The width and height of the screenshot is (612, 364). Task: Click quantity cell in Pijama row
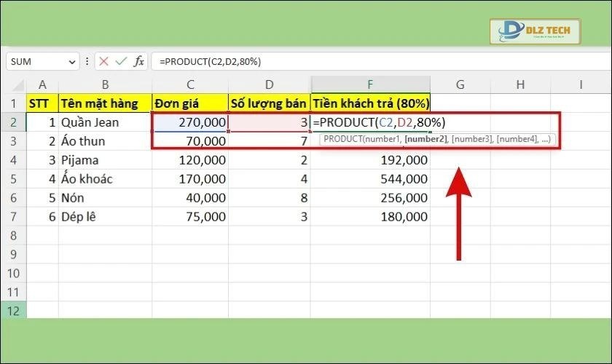[x=270, y=160]
